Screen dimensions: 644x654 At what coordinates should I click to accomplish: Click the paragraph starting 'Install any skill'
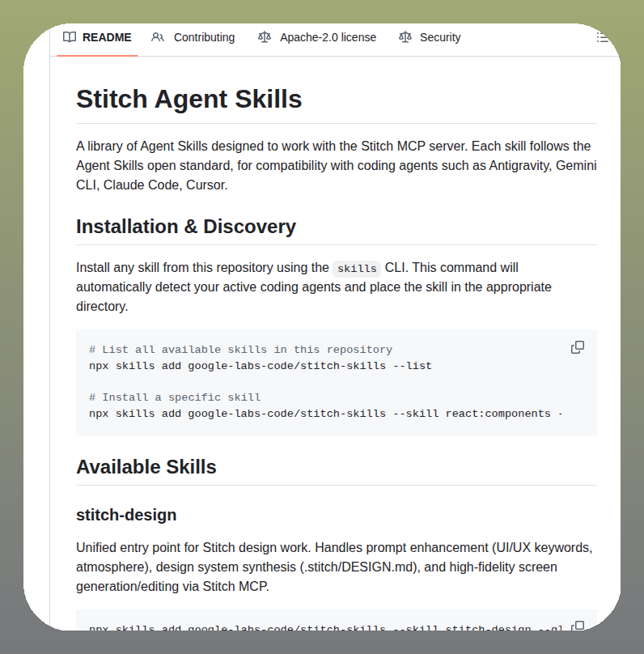point(313,287)
